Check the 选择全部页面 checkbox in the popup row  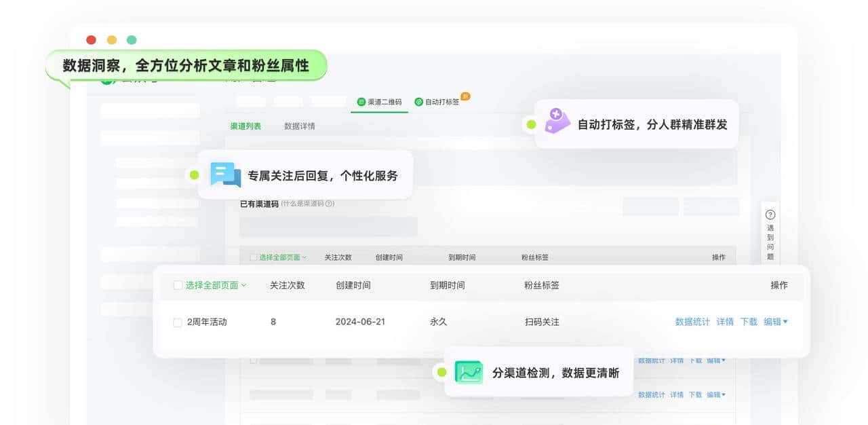pos(177,285)
